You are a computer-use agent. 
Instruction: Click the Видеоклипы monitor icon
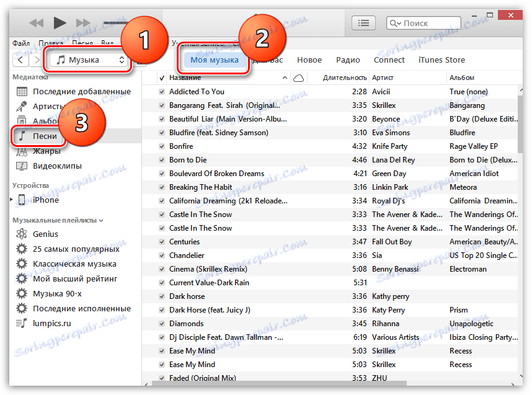click(22, 166)
